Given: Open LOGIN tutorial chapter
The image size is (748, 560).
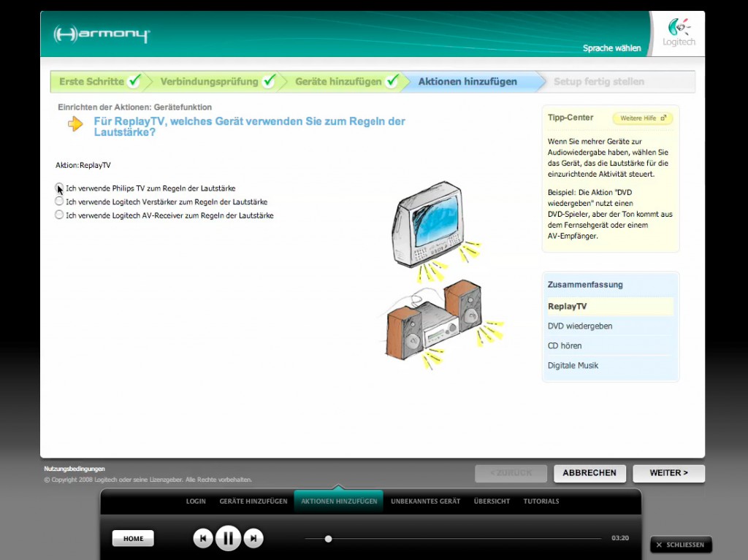Looking at the screenshot, I should (x=196, y=502).
